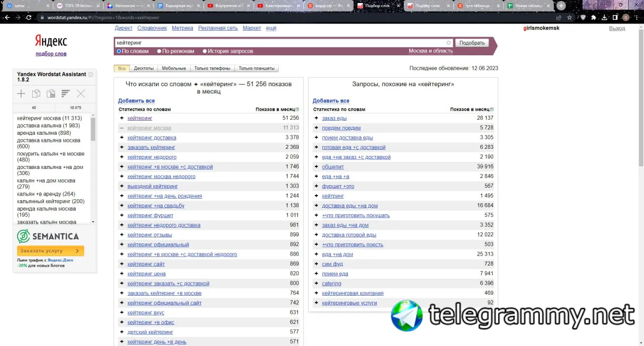
Task: Click help icon by left 'Показов в месяц'
Action: (x=297, y=109)
